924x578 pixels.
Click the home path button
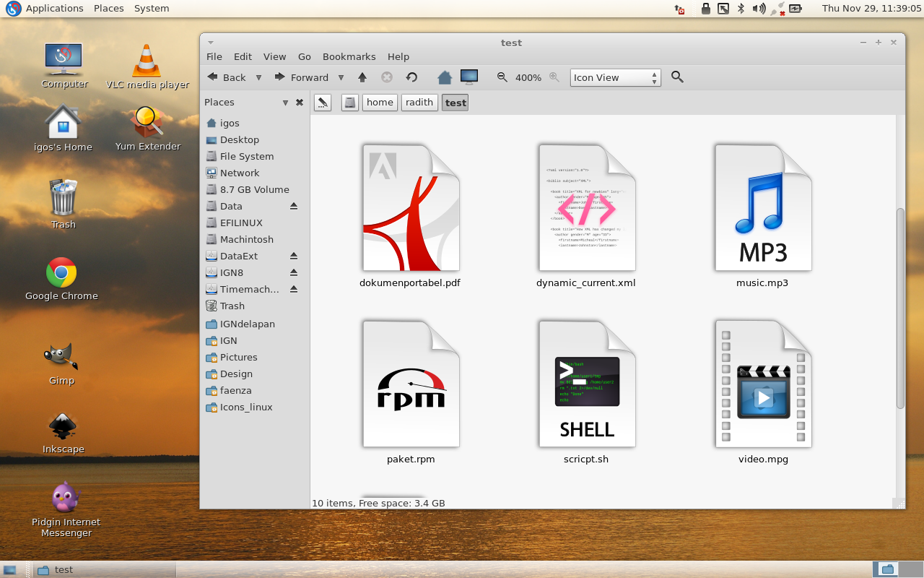tap(380, 103)
